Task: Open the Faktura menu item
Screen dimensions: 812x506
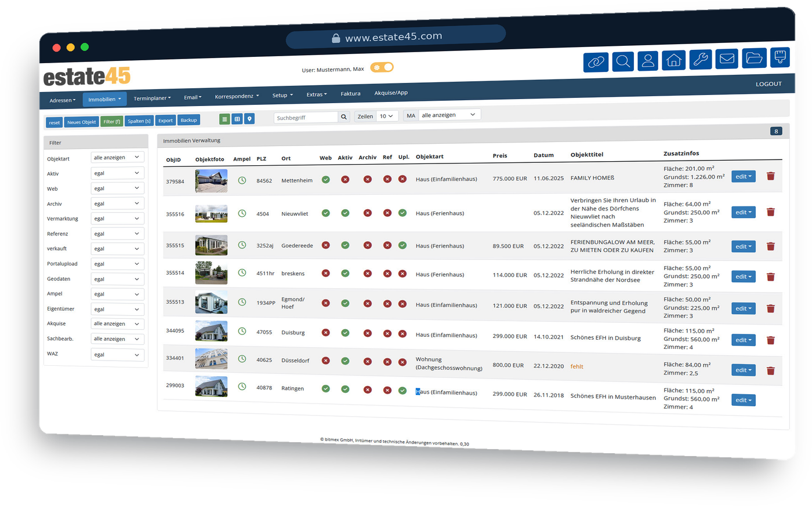Action: pyautogui.click(x=350, y=93)
